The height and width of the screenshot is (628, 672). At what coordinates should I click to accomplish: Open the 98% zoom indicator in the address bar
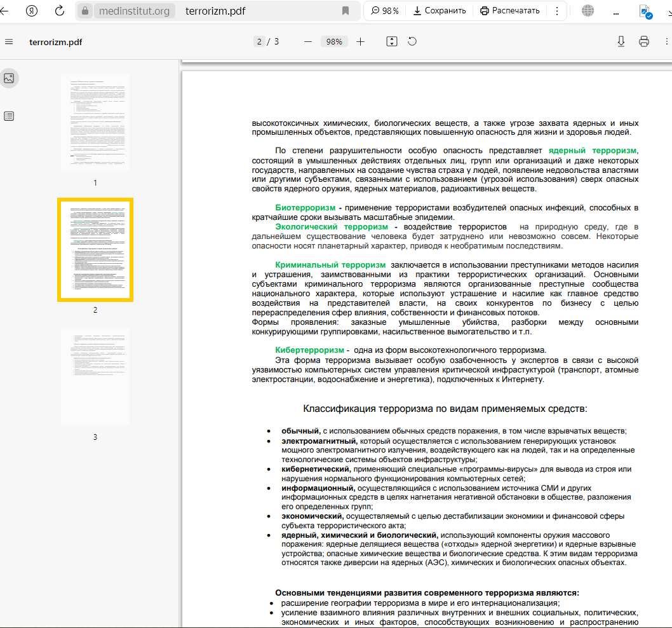click(385, 11)
